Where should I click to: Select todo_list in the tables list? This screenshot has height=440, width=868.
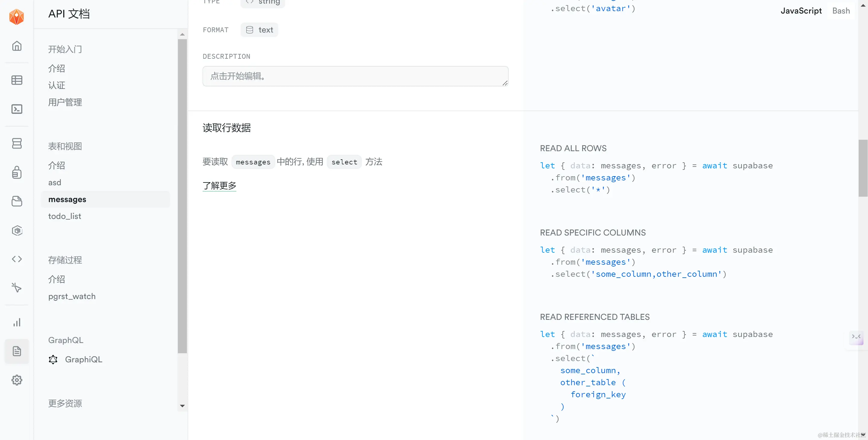65,216
